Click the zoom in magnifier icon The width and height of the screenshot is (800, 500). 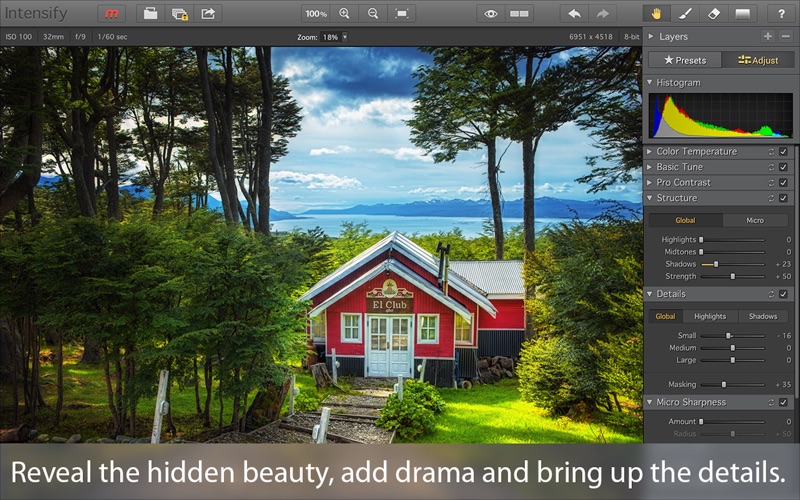click(345, 14)
